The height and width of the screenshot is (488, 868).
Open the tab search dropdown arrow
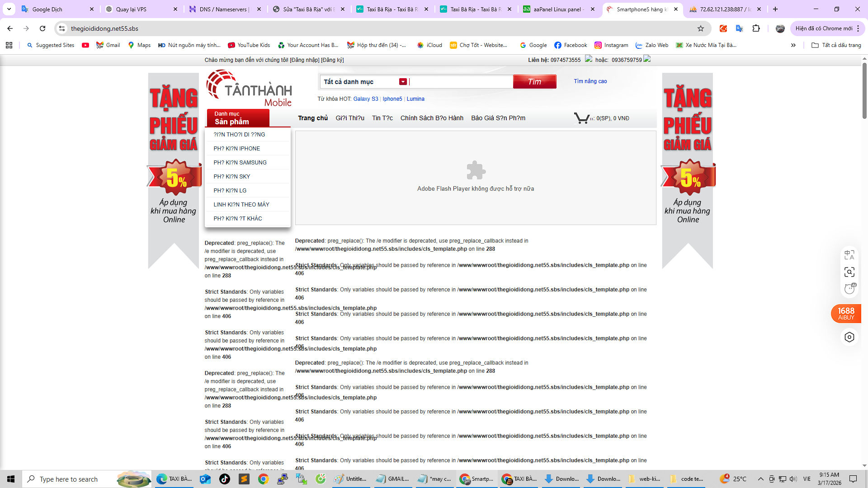(9, 9)
